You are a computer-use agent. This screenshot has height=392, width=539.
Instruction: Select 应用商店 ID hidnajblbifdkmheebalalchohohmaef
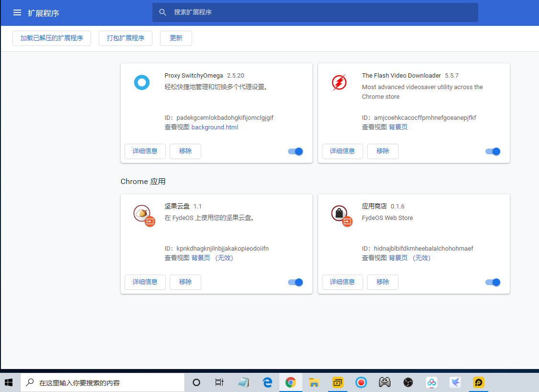[x=424, y=248]
